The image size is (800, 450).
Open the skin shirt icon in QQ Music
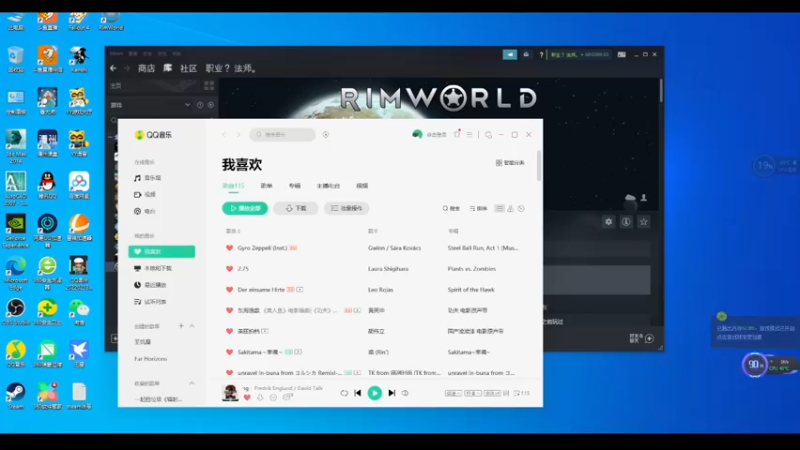pos(457,134)
